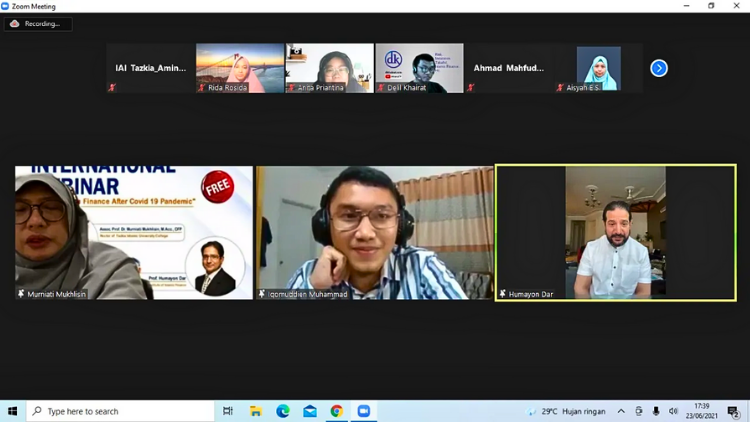Open Mail app from taskbar
This screenshot has height=422, width=750.
tap(310, 411)
